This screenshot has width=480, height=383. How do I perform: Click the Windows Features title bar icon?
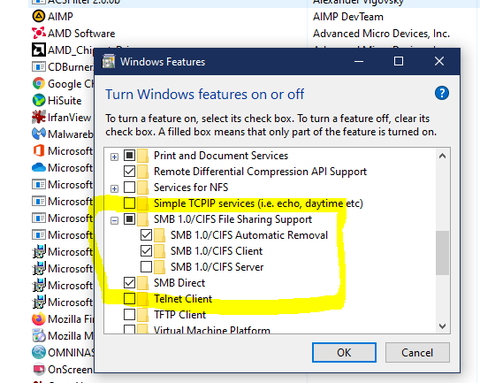109,62
